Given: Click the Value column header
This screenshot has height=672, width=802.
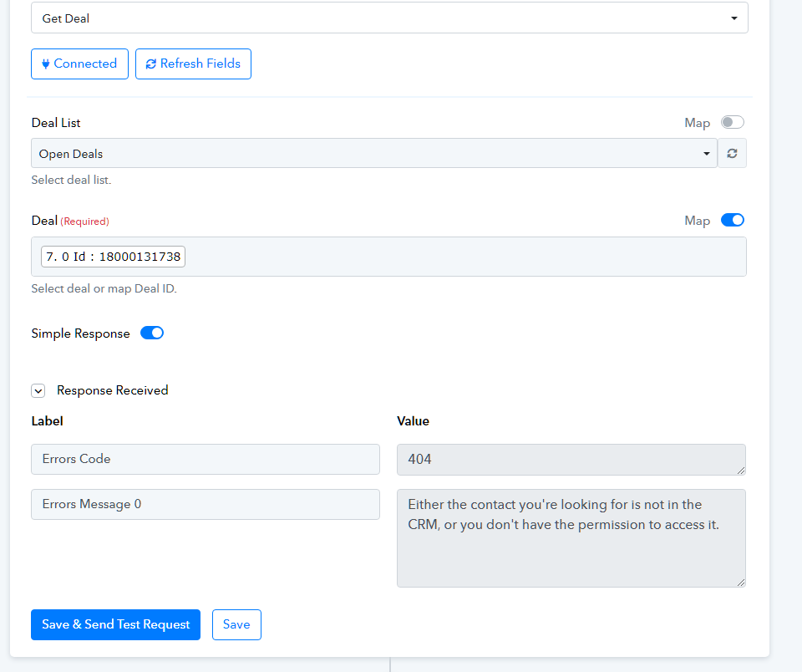Looking at the screenshot, I should [x=413, y=421].
